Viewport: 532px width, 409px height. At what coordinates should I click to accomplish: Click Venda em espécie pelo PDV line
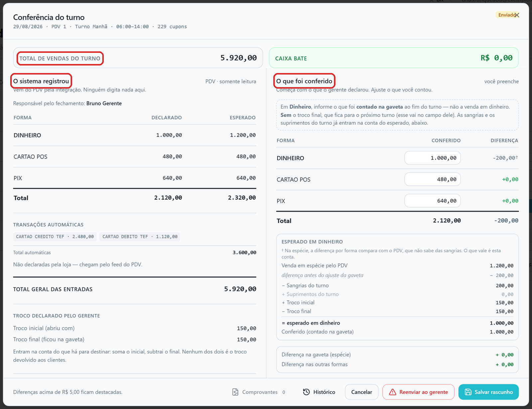(x=397, y=265)
